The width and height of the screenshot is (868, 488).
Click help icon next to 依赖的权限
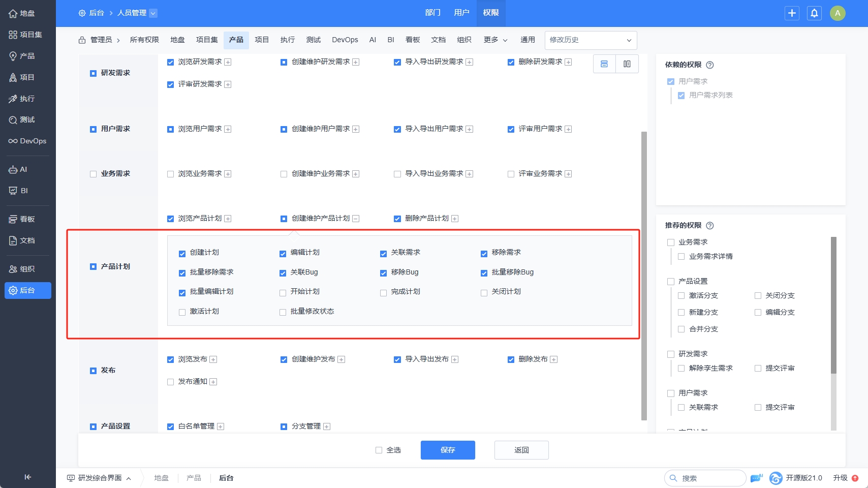710,65
